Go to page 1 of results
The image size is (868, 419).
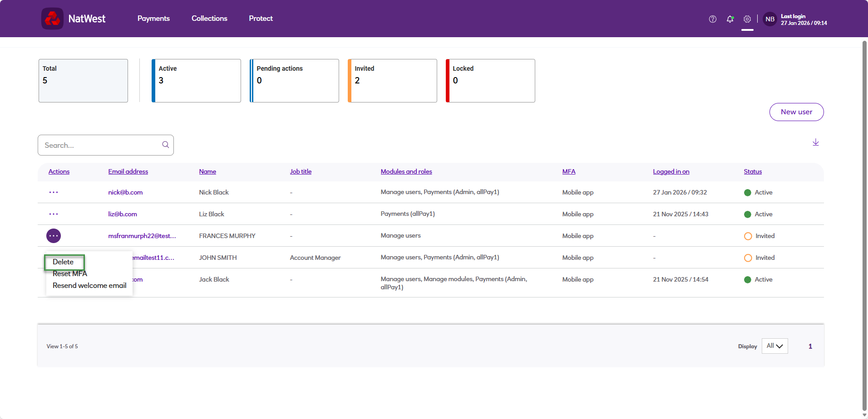point(810,346)
